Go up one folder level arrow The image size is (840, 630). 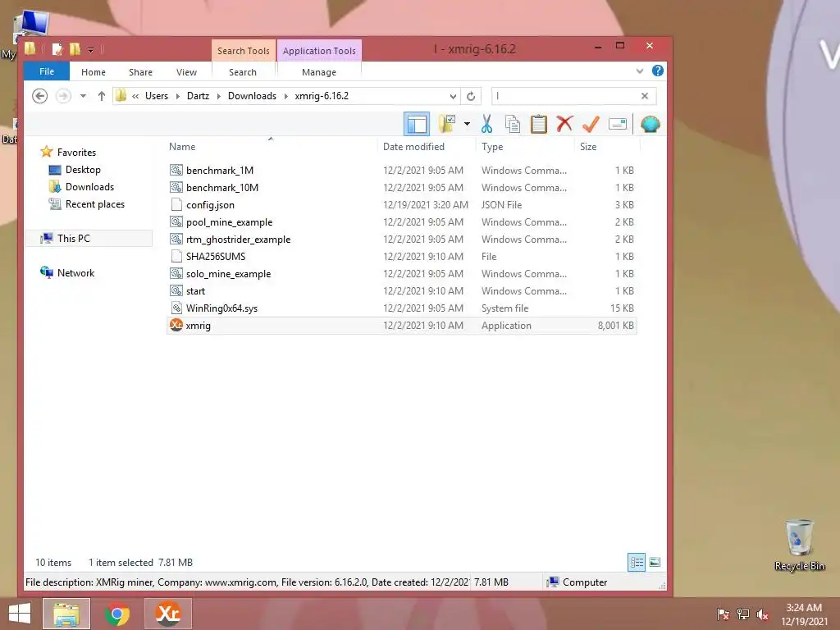[101, 96]
